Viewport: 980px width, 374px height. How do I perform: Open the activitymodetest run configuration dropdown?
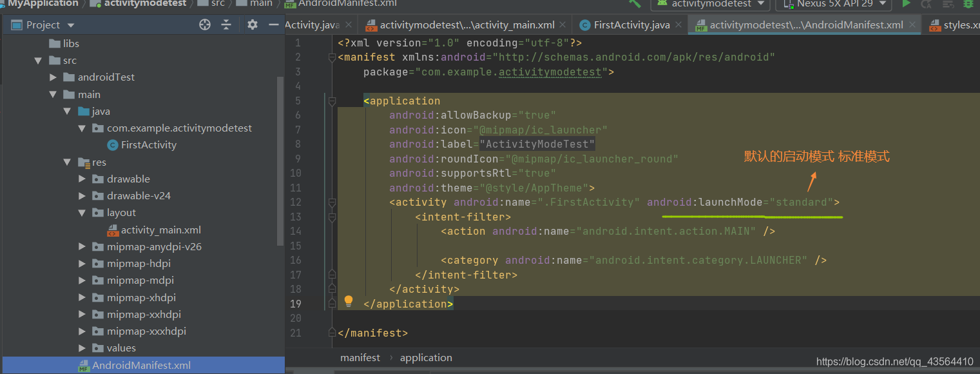[710, 3]
